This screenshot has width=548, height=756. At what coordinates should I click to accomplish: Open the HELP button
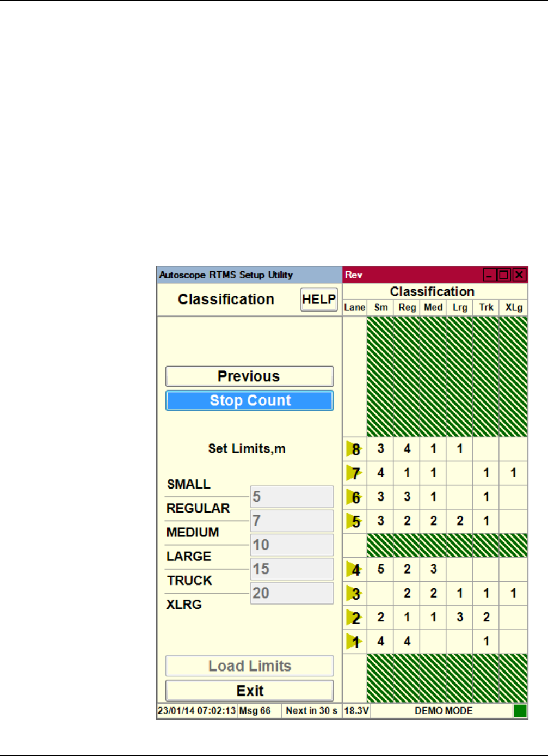coord(319,300)
